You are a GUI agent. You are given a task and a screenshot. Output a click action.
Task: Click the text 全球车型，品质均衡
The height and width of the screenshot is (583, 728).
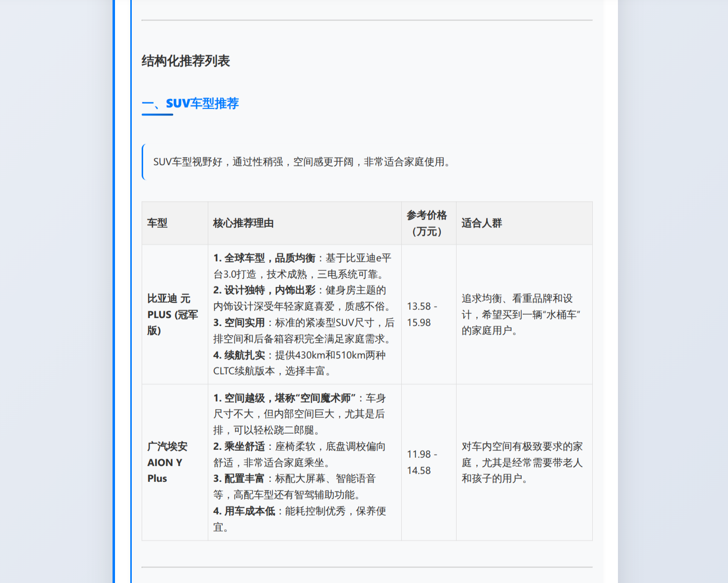(269, 258)
